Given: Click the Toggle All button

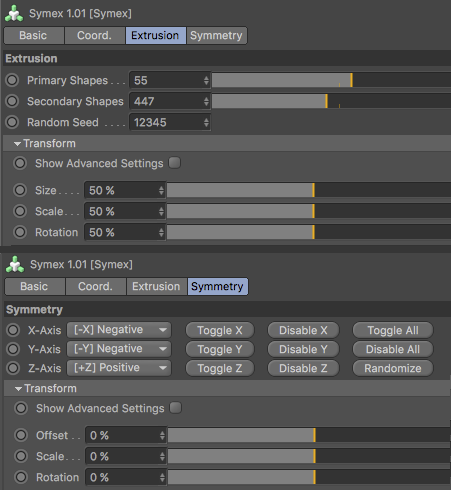Looking at the screenshot, I should click(393, 330).
